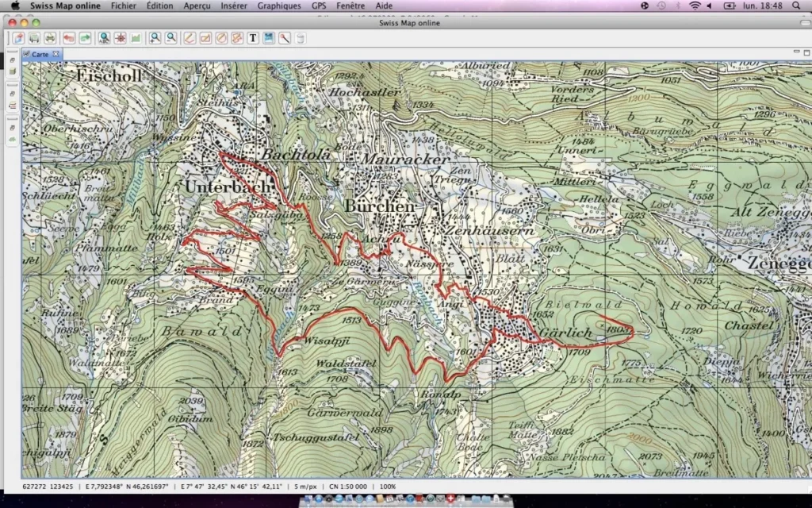This screenshot has width=812, height=508.
Task: Open the stacked layers panel icon
Action: click(x=13, y=71)
